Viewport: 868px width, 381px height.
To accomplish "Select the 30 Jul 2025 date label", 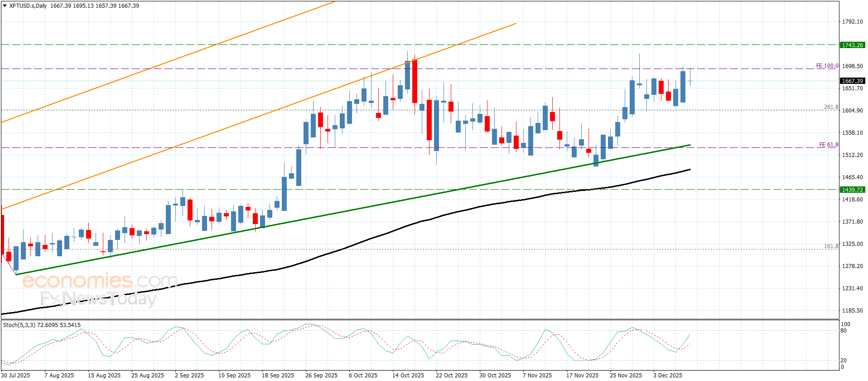I will pos(16,375).
